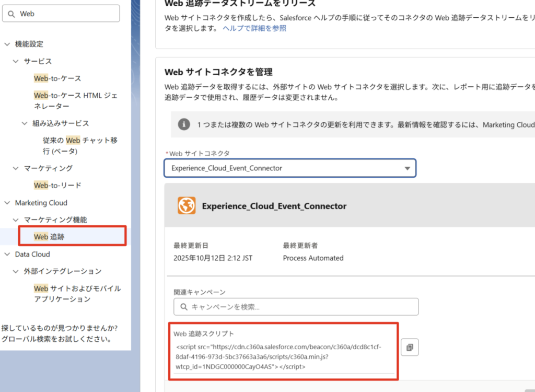535x392 pixels.
Task: Click the info icon in the notice banner
Action: [184, 124]
